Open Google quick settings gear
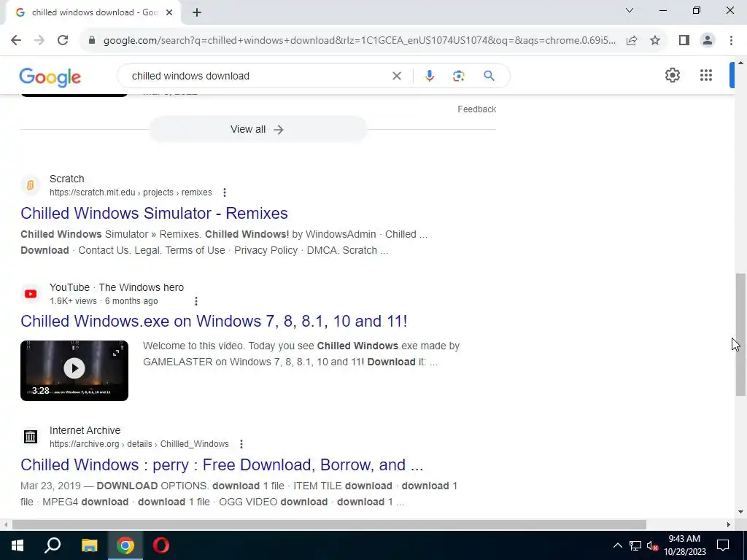 coord(672,75)
